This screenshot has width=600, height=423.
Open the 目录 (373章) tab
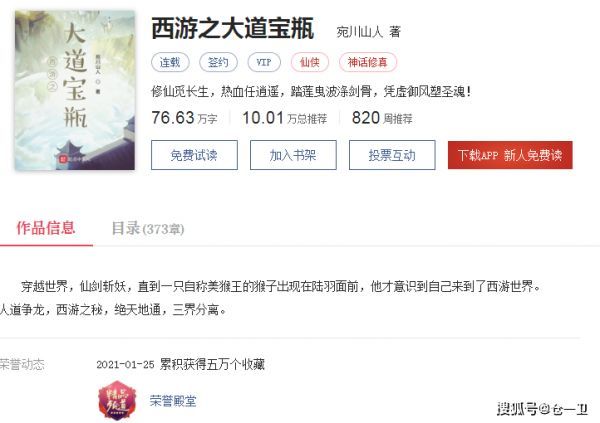pos(148,229)
